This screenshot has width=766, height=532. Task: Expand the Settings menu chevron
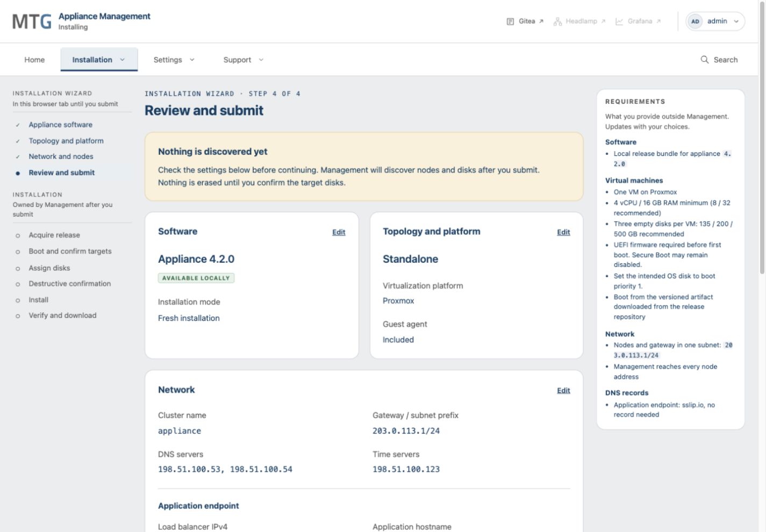pyautogui.click(x=192, y=60)
